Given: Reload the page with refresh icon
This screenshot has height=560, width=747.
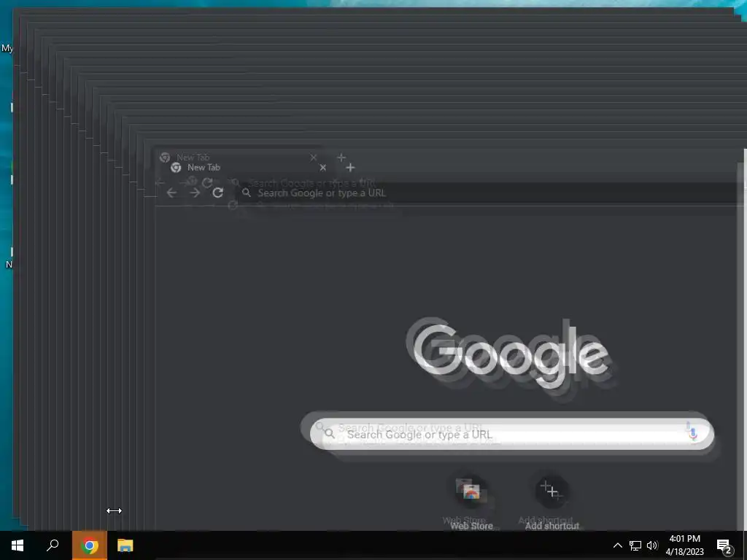Looking at the screenshot, I should click(217, 192).
